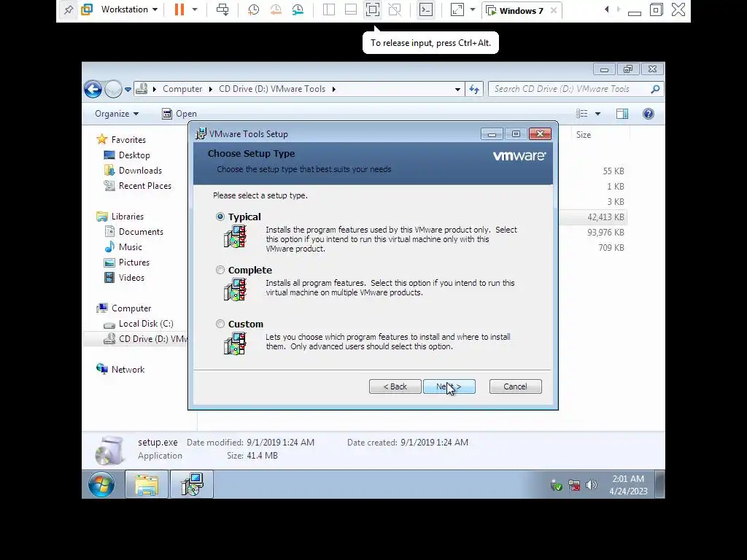Open Explorer help icon
The height and width of the screenshot is (560, 747).
click(x=649, y=114)
